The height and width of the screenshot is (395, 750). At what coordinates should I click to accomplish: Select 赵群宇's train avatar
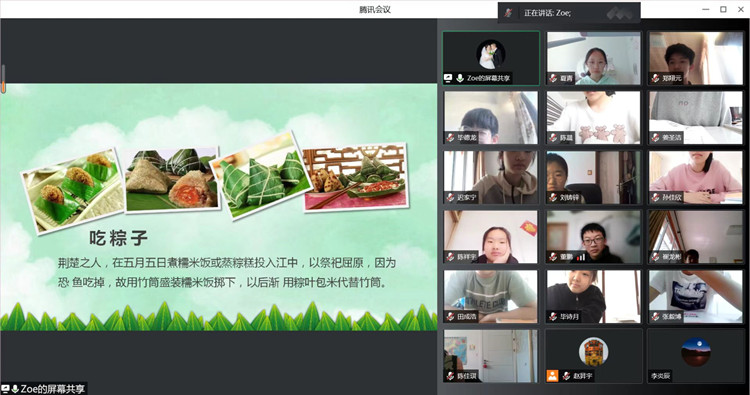pos(594,352)
